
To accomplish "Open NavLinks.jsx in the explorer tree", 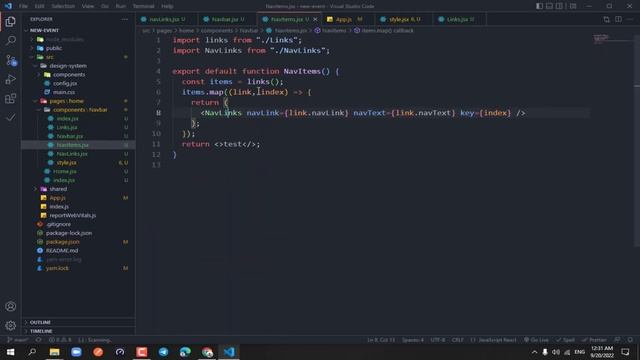I will pos(72,154).
